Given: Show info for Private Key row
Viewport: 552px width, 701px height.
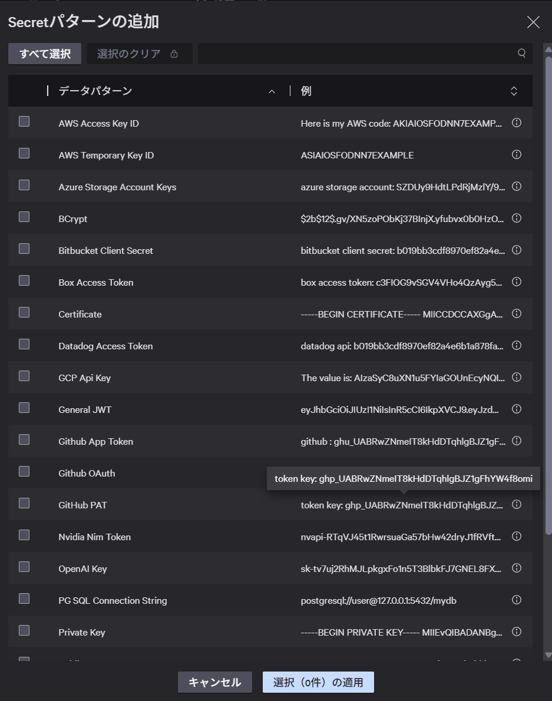Looking at the screenshot, I should pyautogui.click(x=516, y=631).
